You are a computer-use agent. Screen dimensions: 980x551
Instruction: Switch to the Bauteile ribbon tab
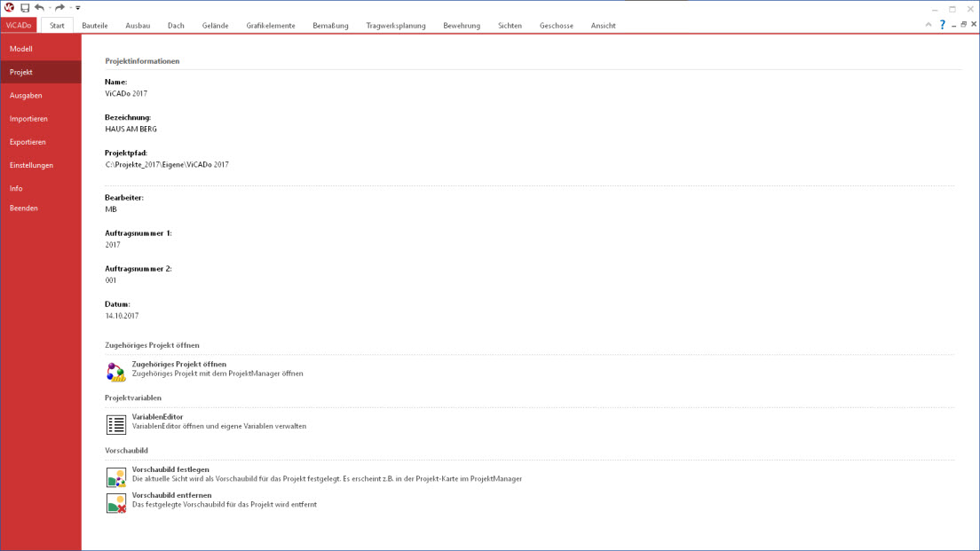[x=95, y=26]
